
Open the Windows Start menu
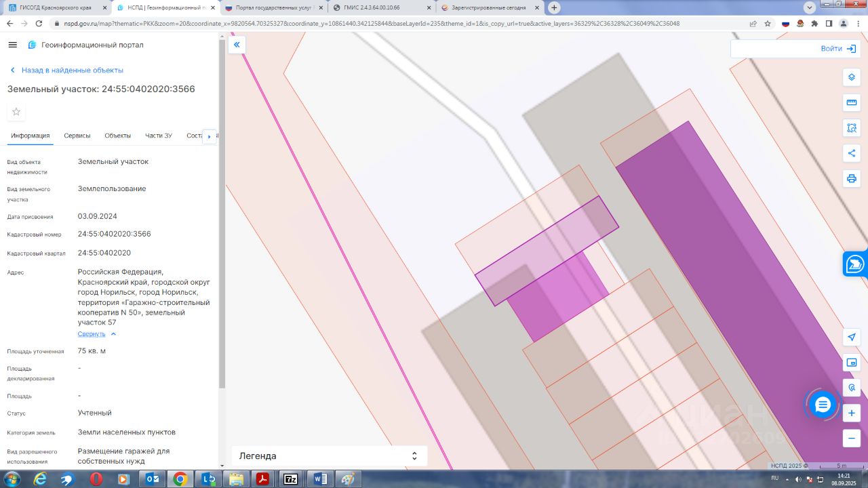(12, 479)
